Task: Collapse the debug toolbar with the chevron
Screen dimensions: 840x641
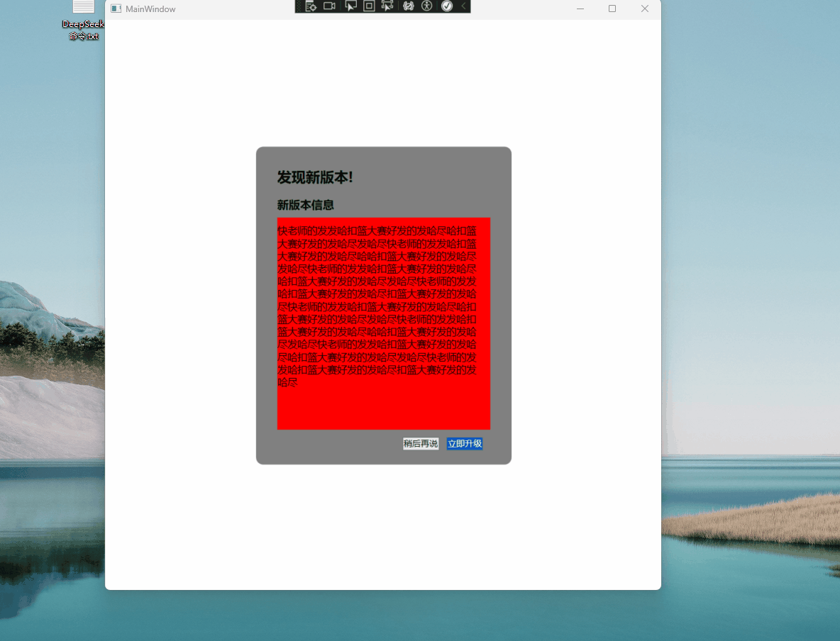Action: 463,6
